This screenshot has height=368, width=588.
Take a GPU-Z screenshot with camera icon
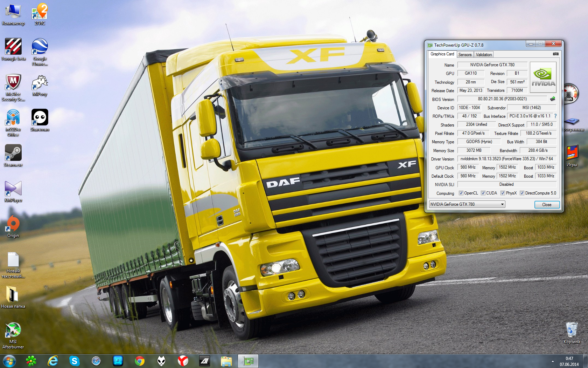coord(555,54)
